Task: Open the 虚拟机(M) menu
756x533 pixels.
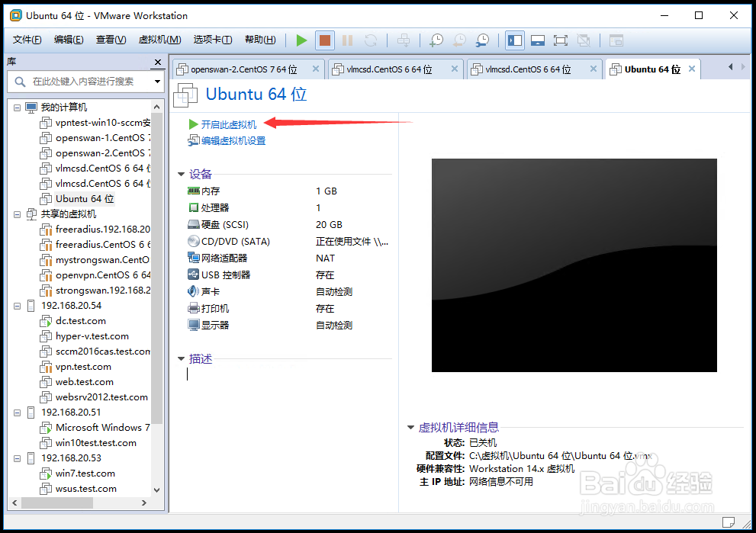Action: (x=159, y=40)
